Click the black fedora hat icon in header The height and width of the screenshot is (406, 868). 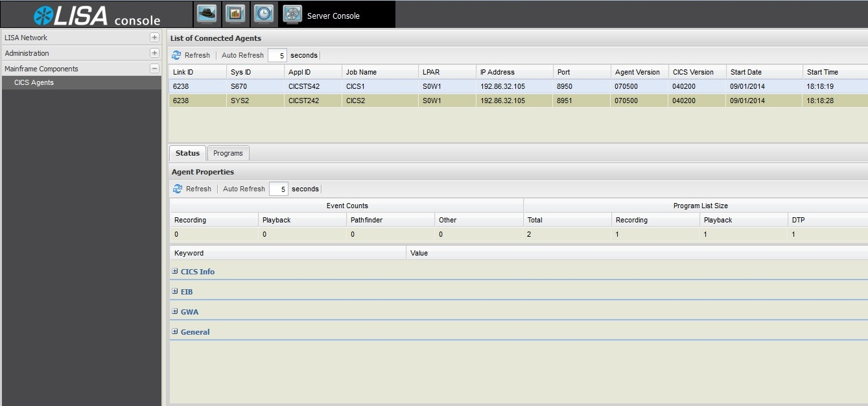pos(207,14)
